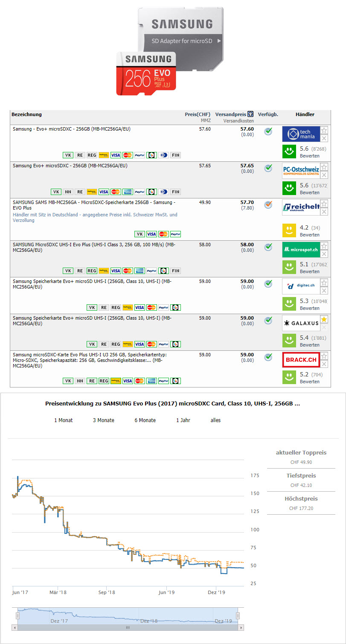The height and width of the screenshot is (644, 346).
Task: Show the 1 Jahr price history
Action: 183,420
